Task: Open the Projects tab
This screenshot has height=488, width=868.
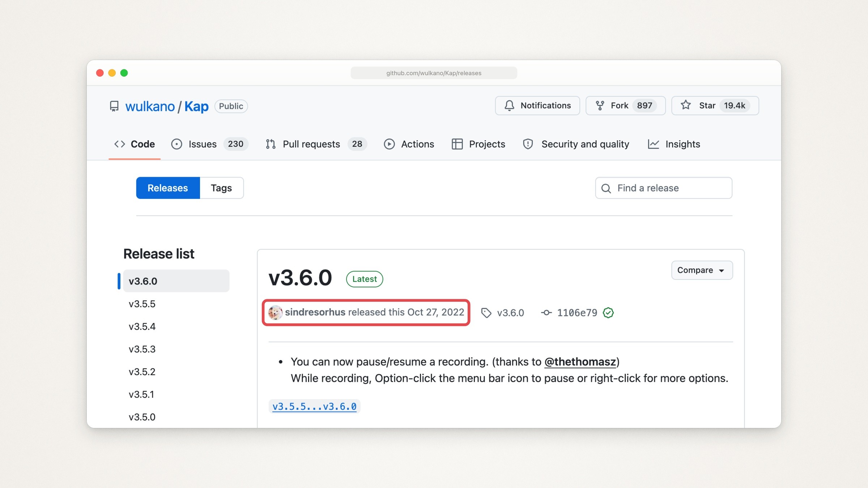Action: click(478, 144)
